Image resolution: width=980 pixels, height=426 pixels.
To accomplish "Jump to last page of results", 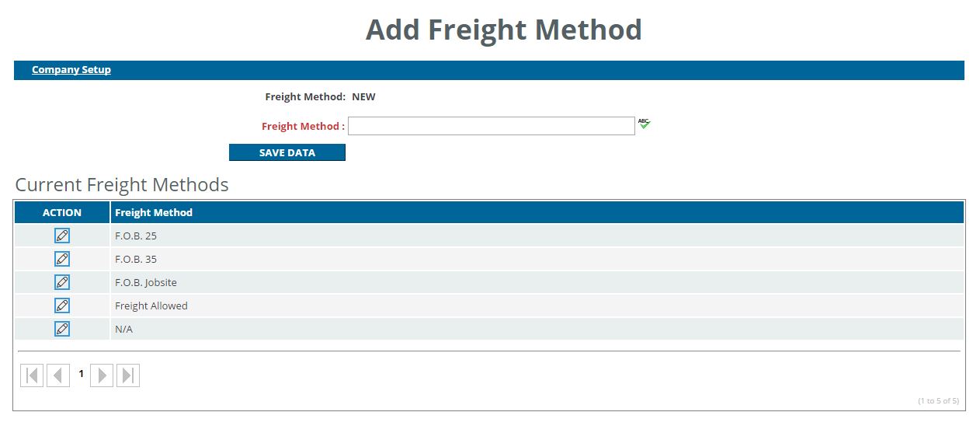I will pyautogui.click(x=128, y=375).
